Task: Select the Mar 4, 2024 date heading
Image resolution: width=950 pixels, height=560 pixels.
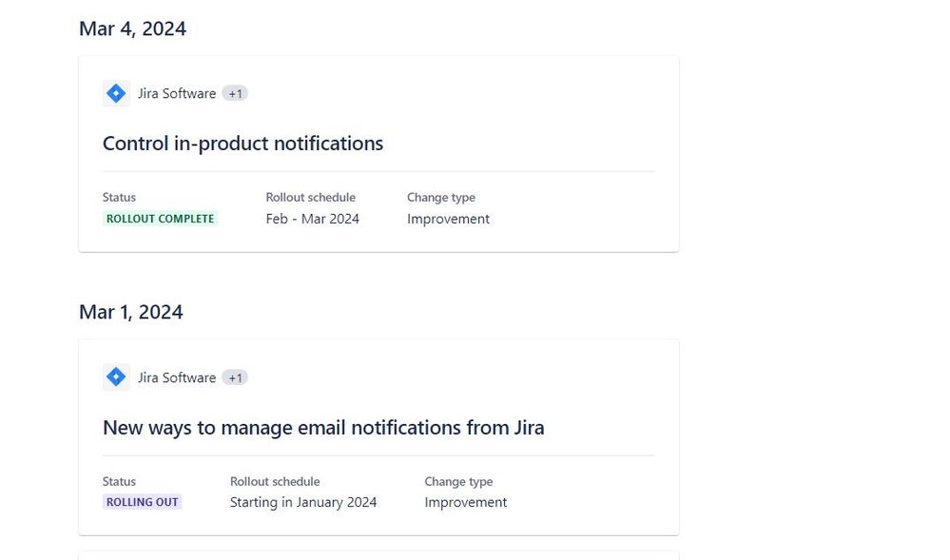Action: (132, 29)
